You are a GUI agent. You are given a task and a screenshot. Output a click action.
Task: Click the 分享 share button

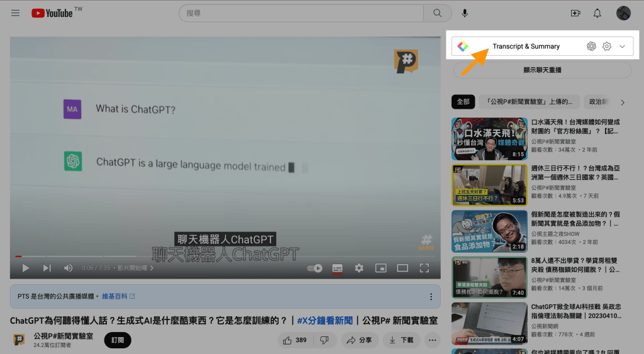click(359, 340)
